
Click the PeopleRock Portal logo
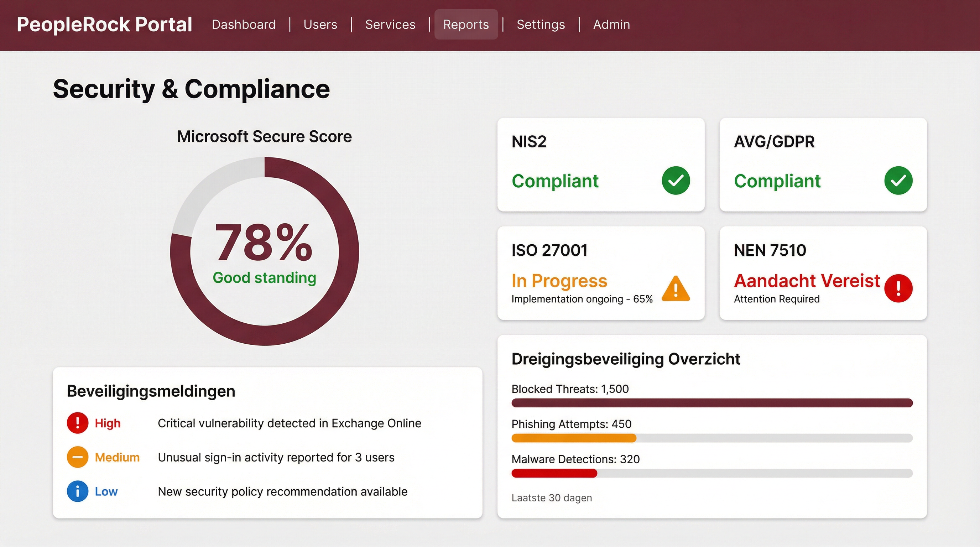[x=104, y=24]
